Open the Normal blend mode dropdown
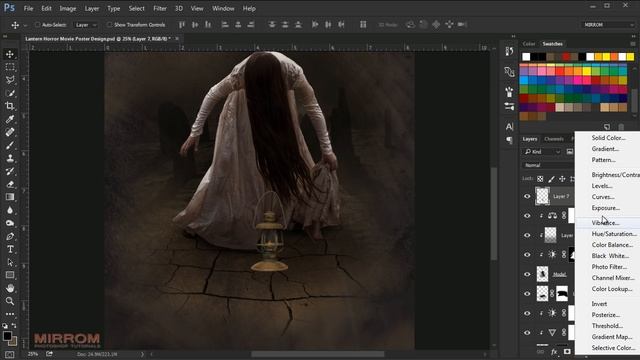Image resolution: width=640 pixels, height=360 pixels. [x=548, y=165]
